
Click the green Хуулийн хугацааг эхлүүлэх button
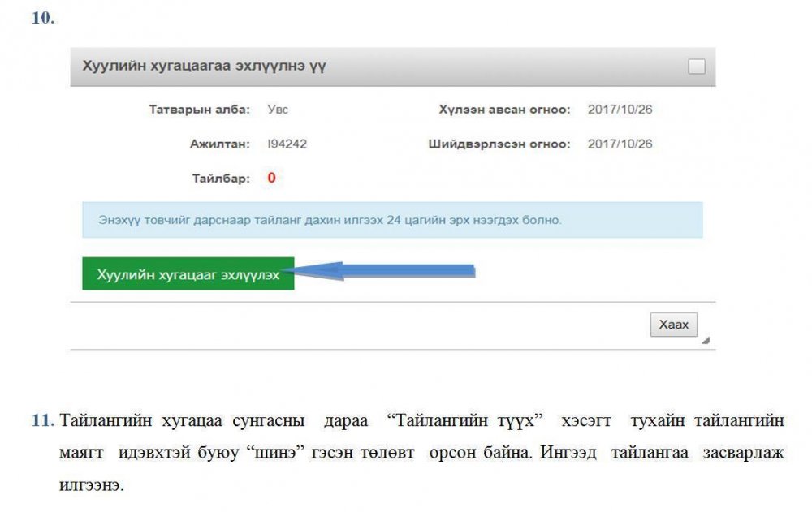pos(188,274)
